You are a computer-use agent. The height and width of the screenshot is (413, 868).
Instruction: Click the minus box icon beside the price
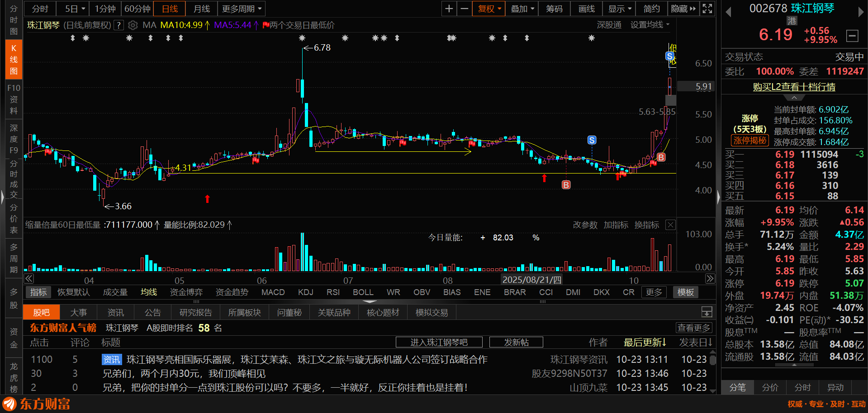click(x=852, y=35)
